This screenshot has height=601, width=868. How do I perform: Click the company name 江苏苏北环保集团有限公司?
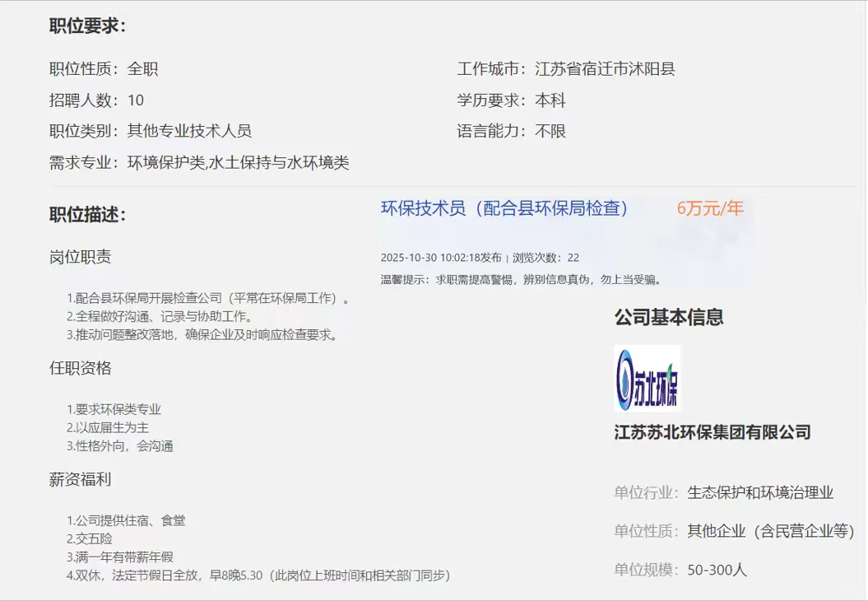click(x=713, y=431)
